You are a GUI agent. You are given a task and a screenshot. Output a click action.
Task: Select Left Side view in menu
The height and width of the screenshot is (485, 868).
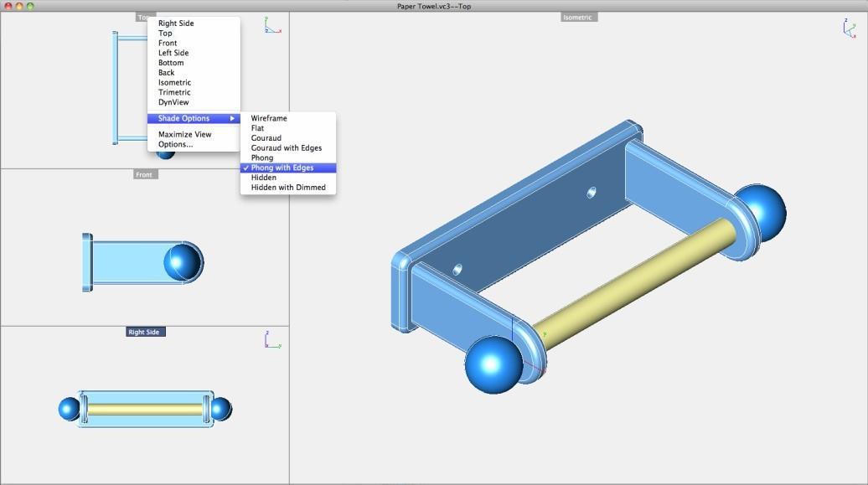pos(173,53)
